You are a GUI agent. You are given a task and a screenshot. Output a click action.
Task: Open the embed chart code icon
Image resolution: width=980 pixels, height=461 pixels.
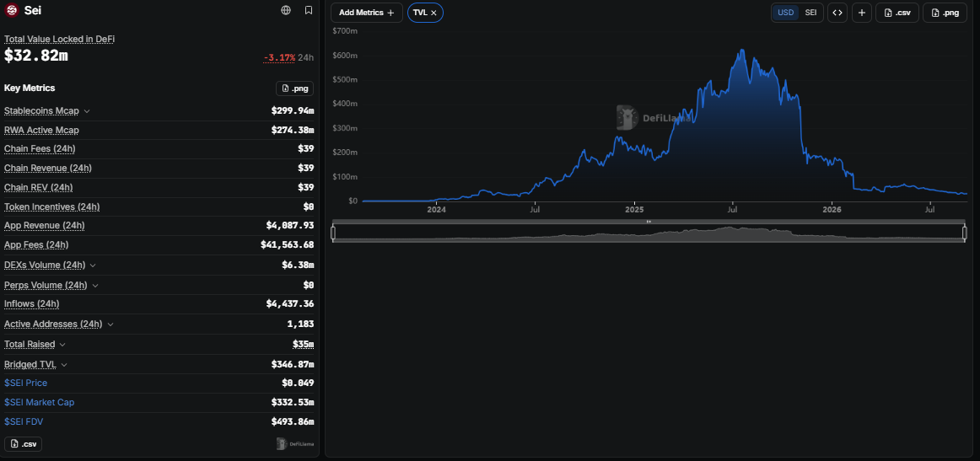837,13
